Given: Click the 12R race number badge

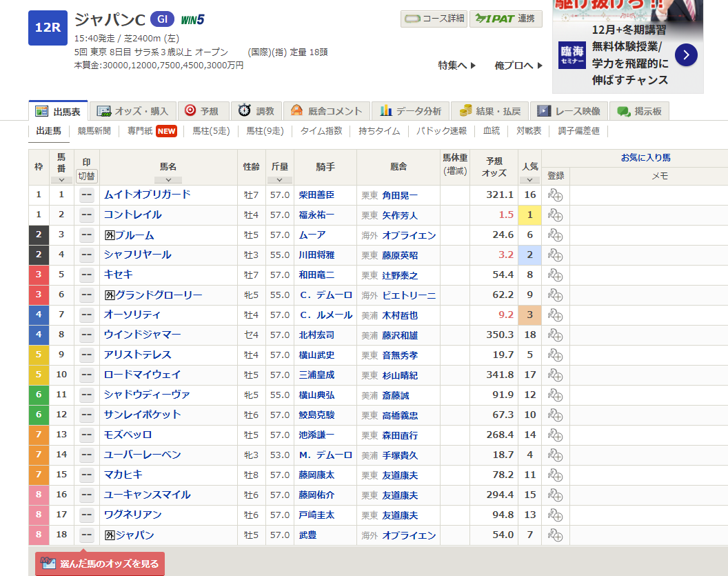Looking at the screenshot, I should tap(48, 28).
